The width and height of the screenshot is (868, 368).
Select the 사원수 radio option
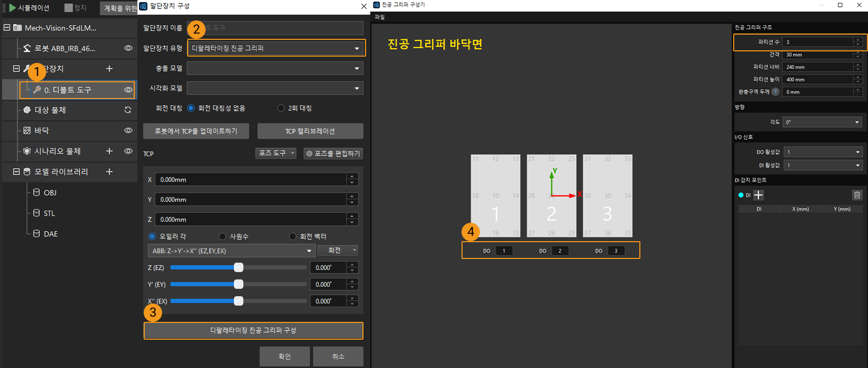(222, 236)
